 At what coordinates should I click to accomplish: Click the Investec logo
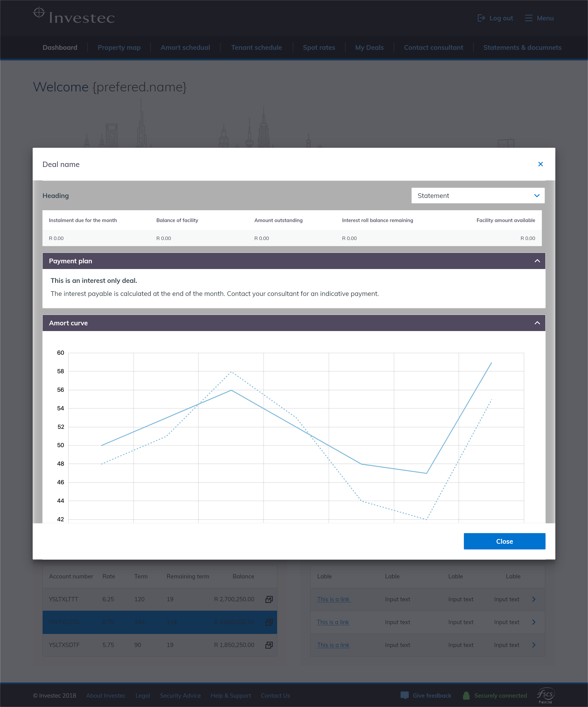pos(74,16)
